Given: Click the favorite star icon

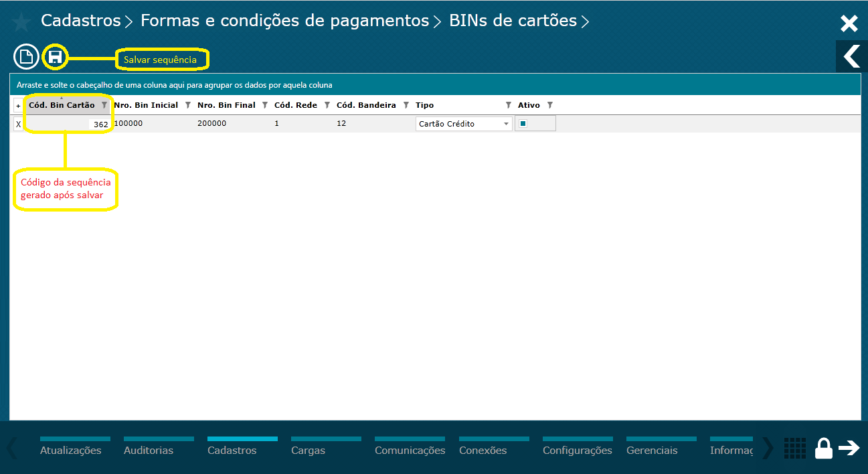Looking at the screenshot, I should (21, 22).
